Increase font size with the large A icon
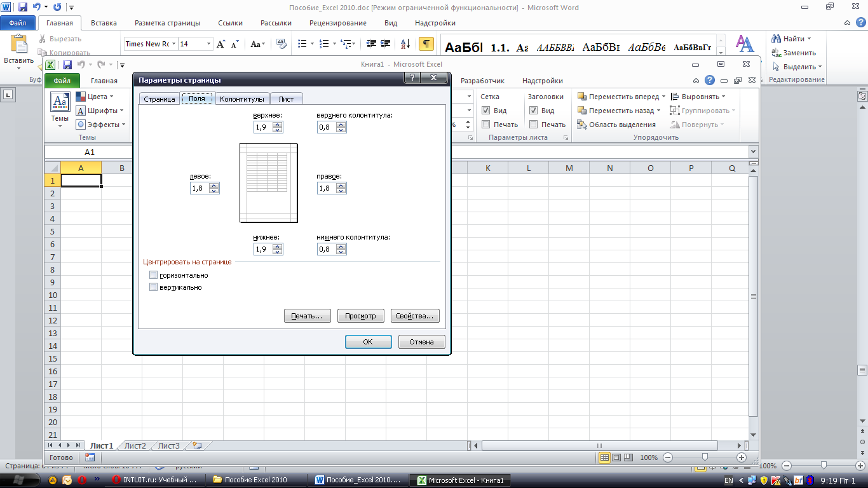 point(221,44)
